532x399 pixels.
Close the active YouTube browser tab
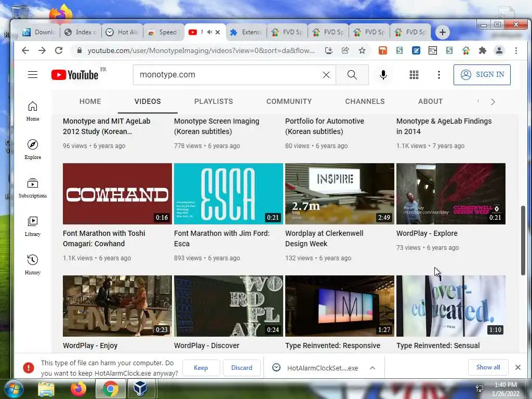click(x=218, y=32)
